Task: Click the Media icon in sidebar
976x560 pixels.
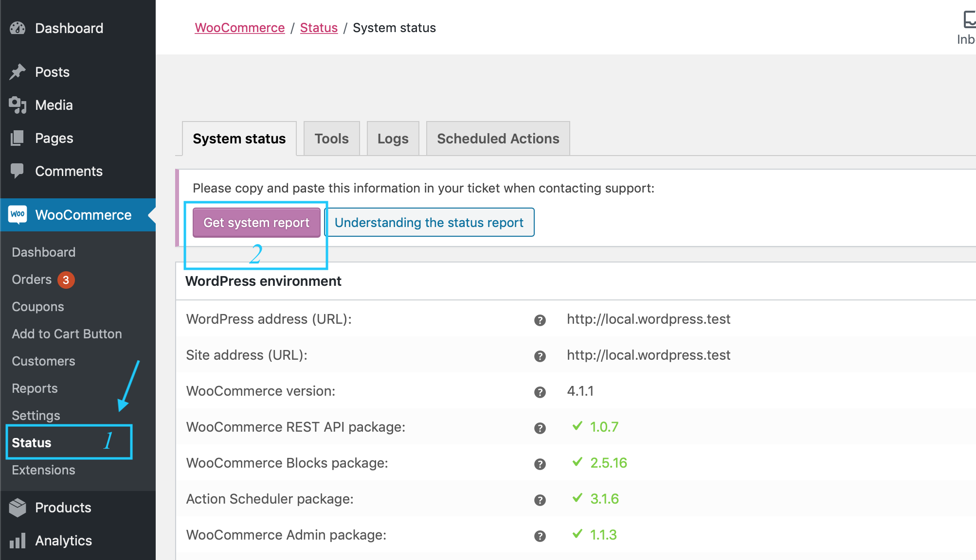Action: pos(18,105)
